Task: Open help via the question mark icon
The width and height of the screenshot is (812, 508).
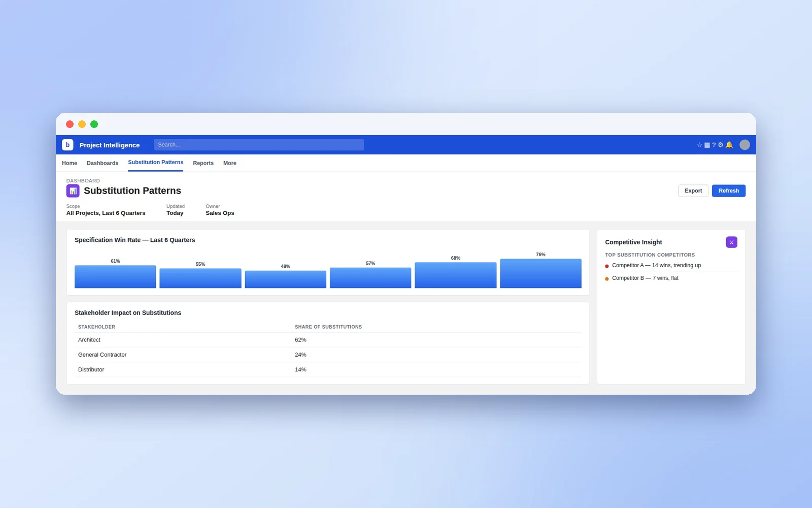Action: (x=714, y=145)
